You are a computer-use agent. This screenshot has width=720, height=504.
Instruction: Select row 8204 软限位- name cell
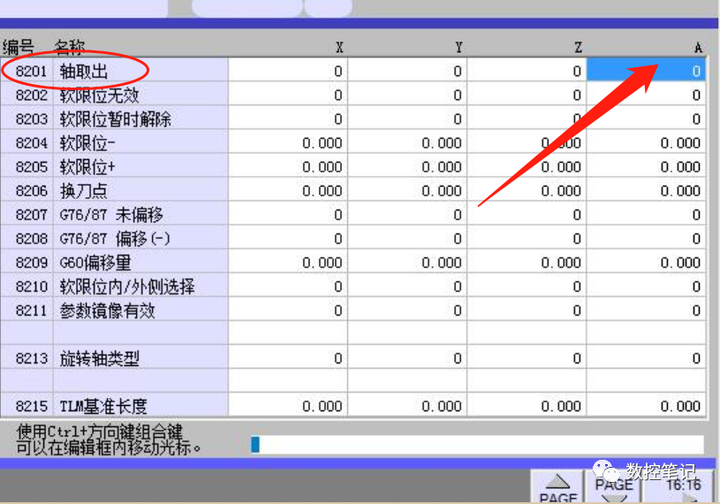(x=141, y=143)
